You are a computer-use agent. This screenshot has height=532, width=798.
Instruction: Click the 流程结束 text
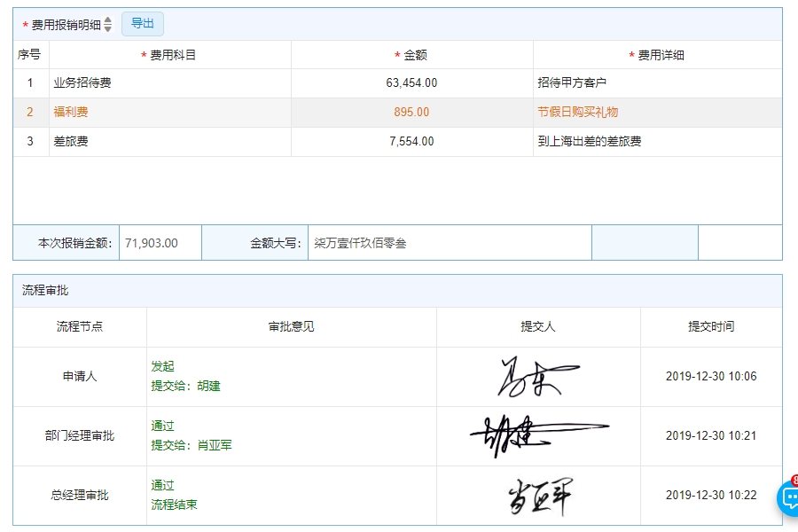[174, 505]
